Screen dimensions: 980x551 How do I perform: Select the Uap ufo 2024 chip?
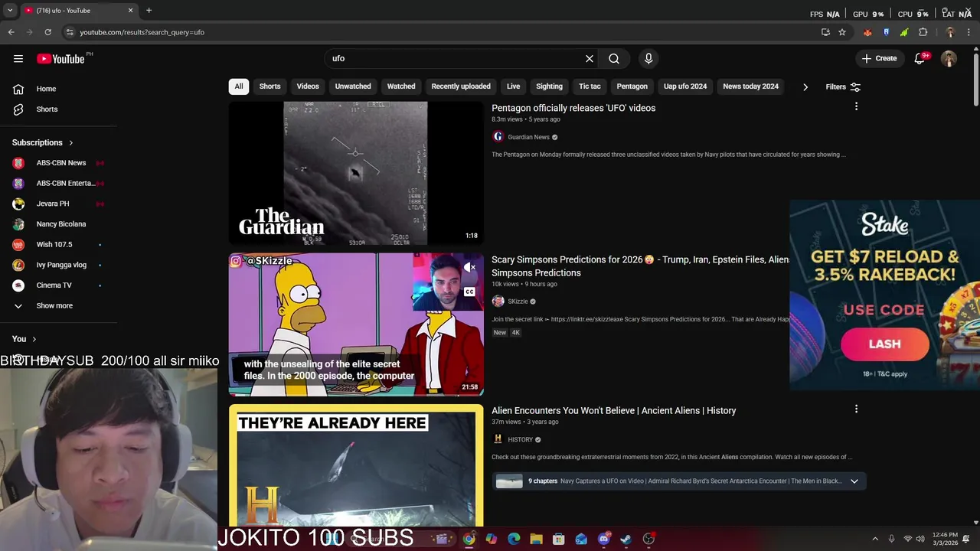[x=685, y=86]
